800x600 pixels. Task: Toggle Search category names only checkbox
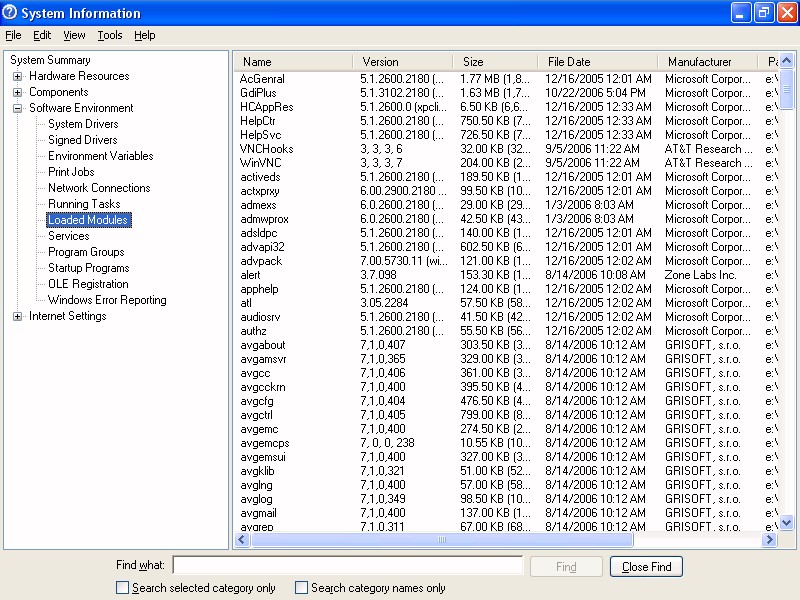click(x=302, y=588)
